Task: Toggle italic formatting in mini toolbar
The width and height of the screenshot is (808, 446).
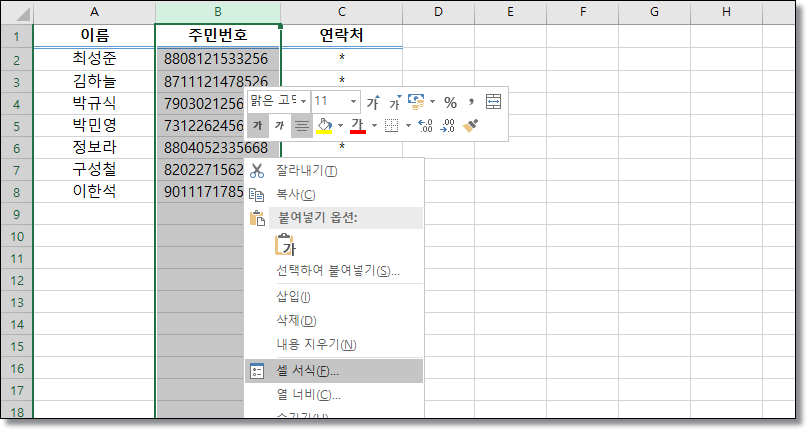Action: pyautogui.click(x=280, y=125)
